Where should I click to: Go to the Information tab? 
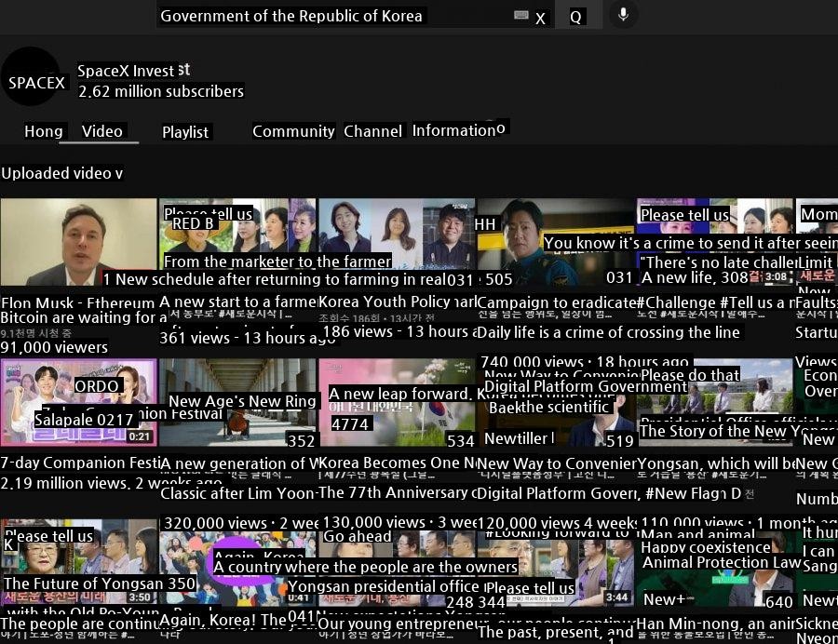tap(453, 130)
